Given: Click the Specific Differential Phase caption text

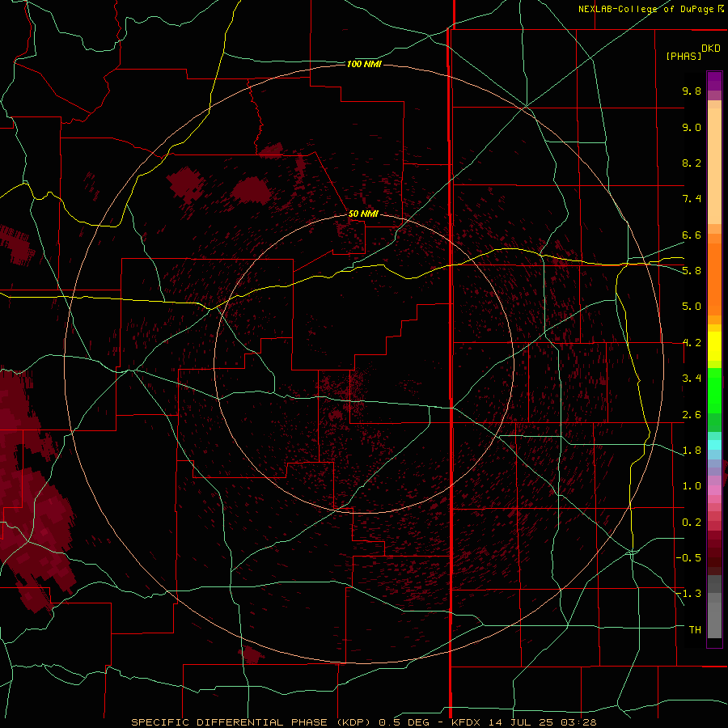Looking at the screenshot, I should [x=252, y=722].
